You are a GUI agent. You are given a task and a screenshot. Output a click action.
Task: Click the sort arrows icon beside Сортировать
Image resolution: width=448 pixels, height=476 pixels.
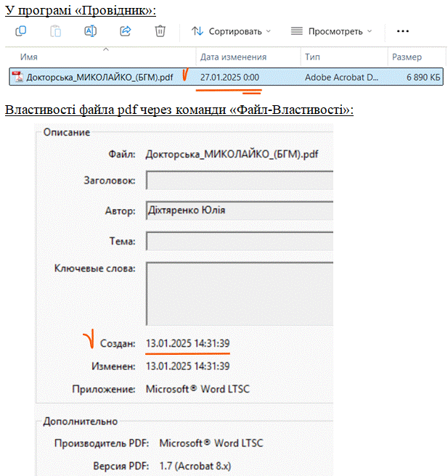coord(197,31)
